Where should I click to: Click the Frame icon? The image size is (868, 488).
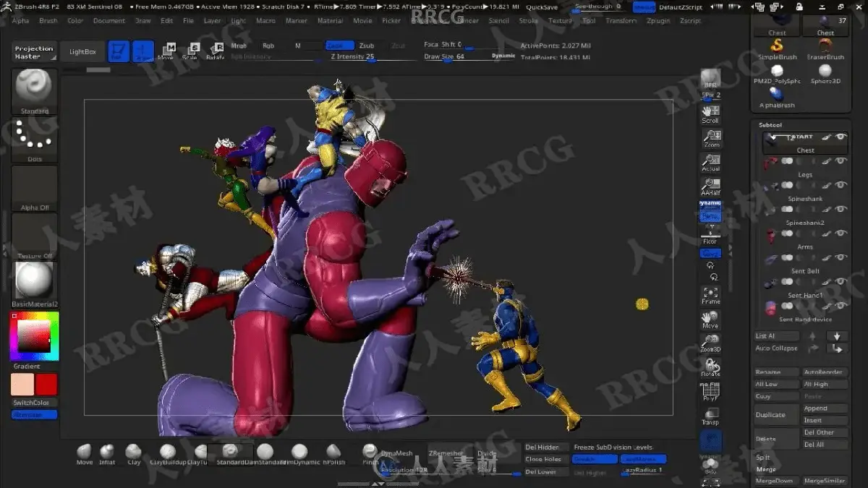(x=710, y=295)
